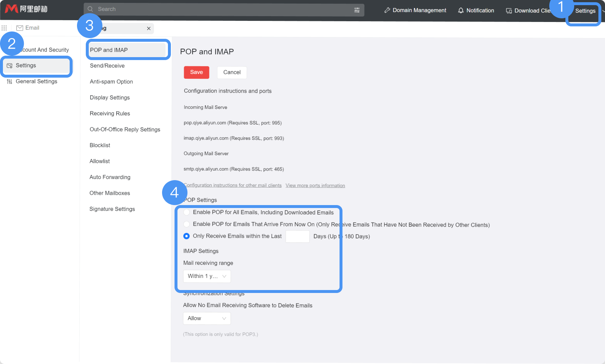Screen dimensions: 605x364
Task: Select Settings in the left sidebar
Action: tap(36, 66)
